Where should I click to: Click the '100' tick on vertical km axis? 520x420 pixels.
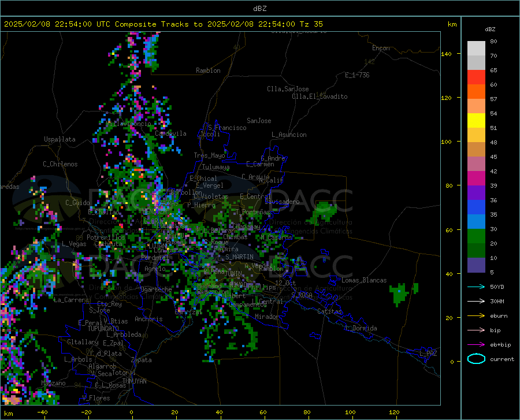446,142
